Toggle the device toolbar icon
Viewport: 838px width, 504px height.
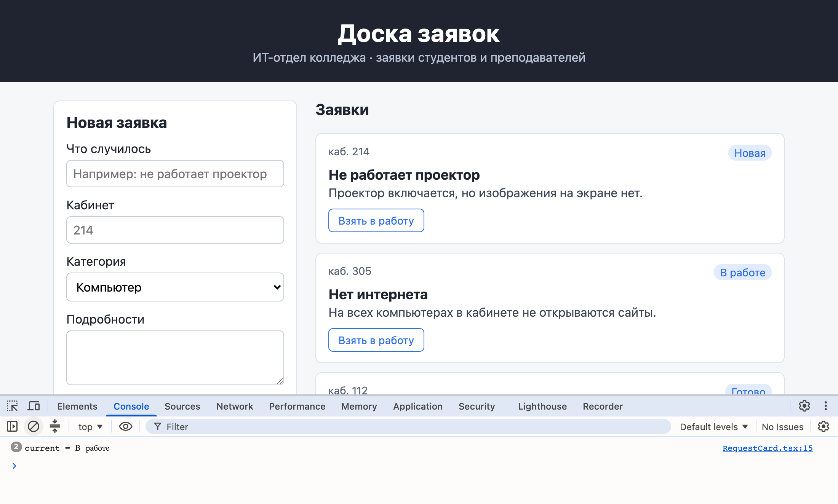pos(34,406)
